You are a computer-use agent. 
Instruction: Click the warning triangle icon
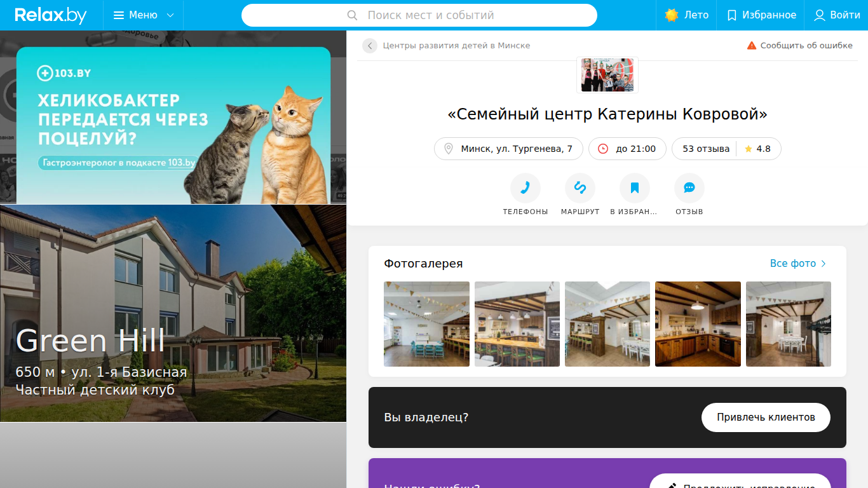(752, 46)
